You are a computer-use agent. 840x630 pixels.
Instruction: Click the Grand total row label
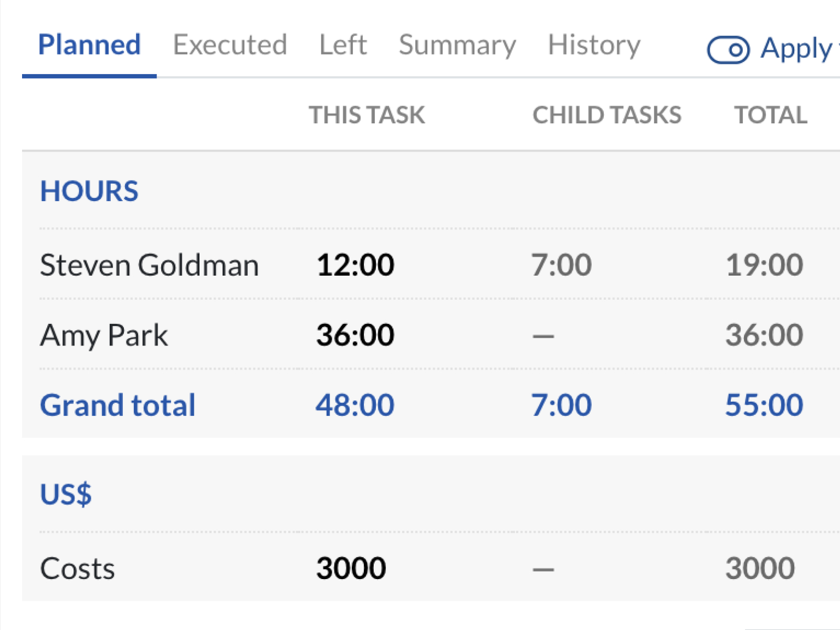pos(118,405)
